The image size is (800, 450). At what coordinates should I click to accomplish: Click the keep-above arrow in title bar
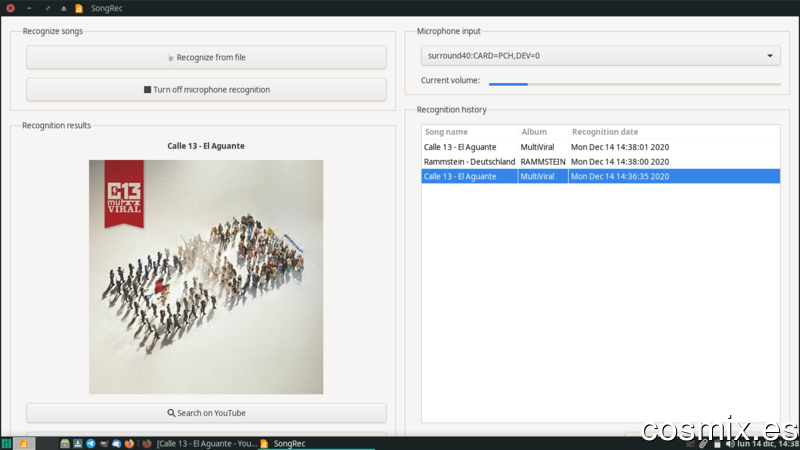(x=64, y=8)
